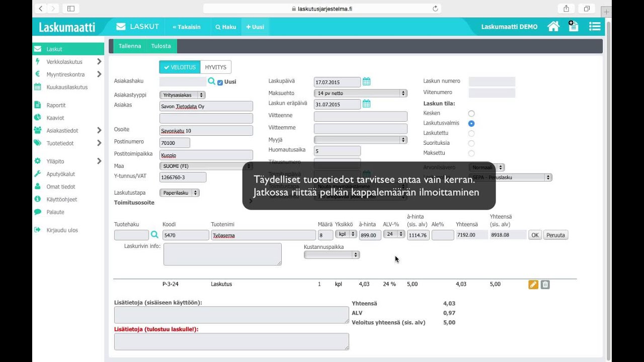Click Uusi in the top menu
The height and width of the screenshot is (362, 644).
pyautogui.click(x=255, y=27)
